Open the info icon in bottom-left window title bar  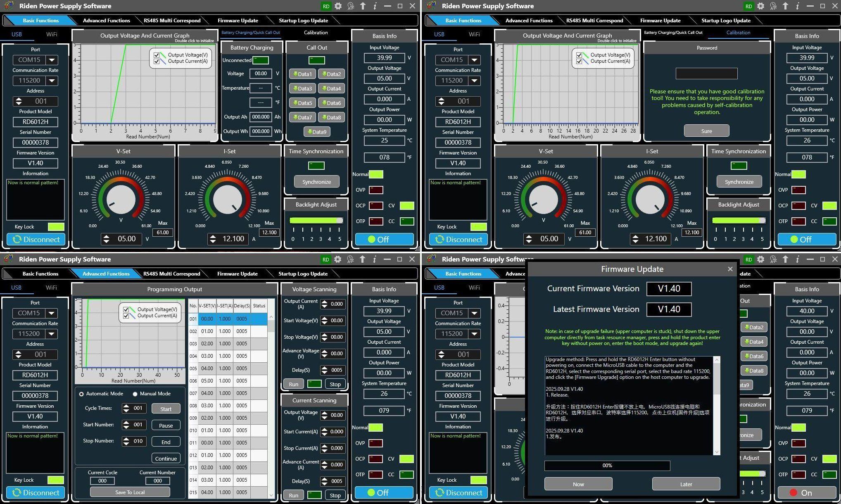(374, 259)
